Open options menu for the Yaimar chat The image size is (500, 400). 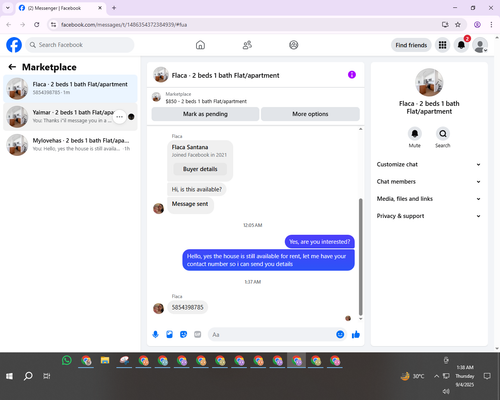point(119,117)
